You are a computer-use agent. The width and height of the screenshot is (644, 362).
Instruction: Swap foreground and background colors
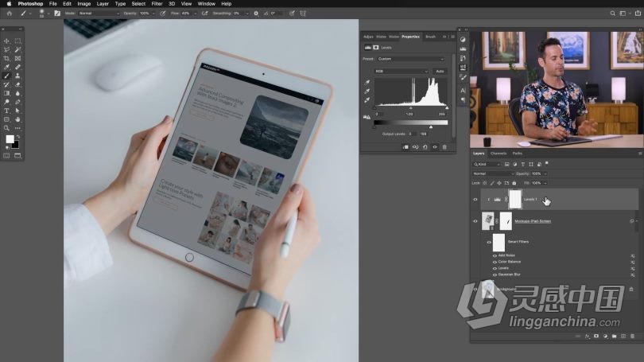[x=18, y=137]
